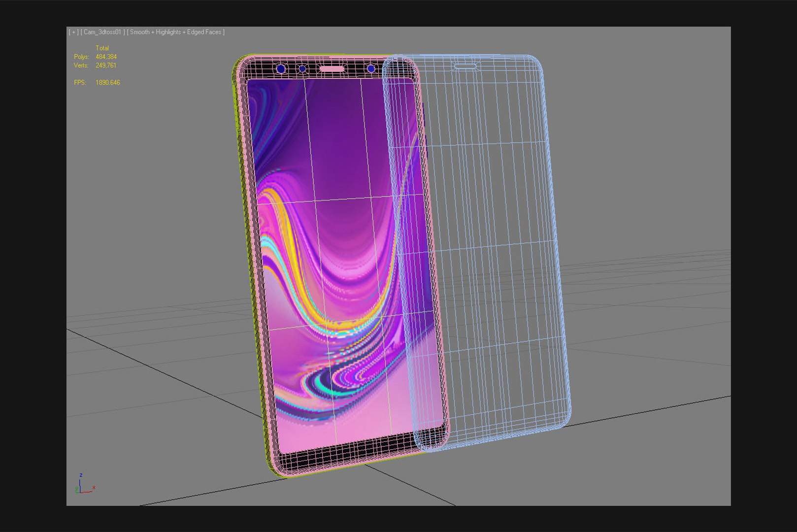The image size is (797, 532).
Task: Click the FPS: label in viewport statistics
Action: pos(80,82)
